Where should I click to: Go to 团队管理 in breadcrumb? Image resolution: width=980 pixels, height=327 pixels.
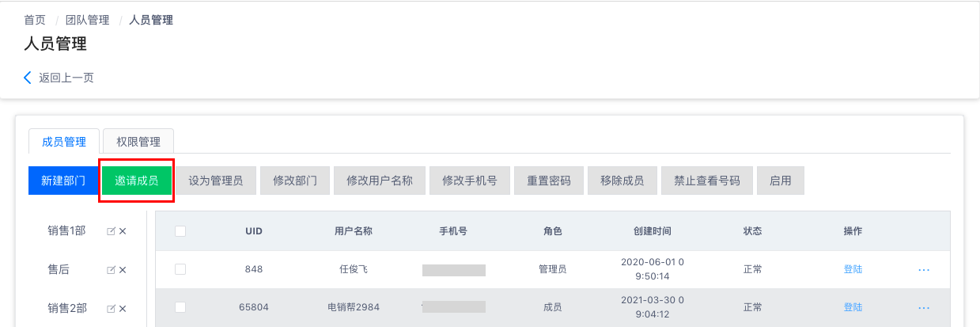88,20
